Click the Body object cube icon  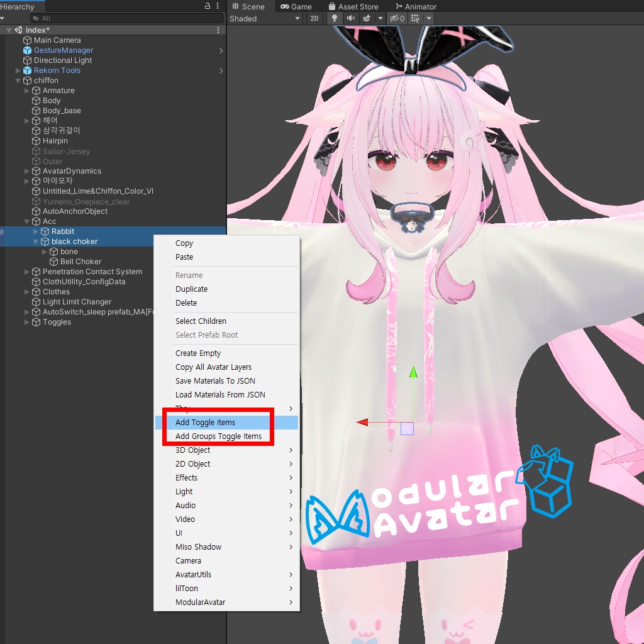pos(36,101)
